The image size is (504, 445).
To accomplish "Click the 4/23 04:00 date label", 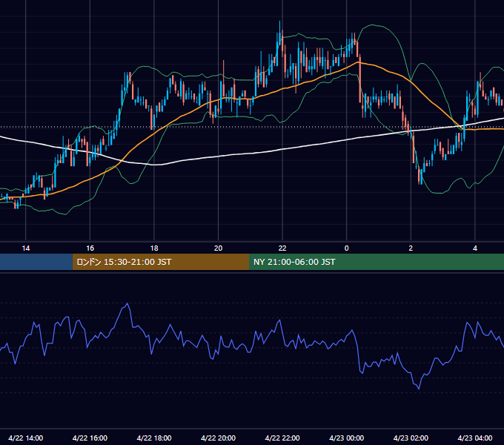I will (475, 438).
